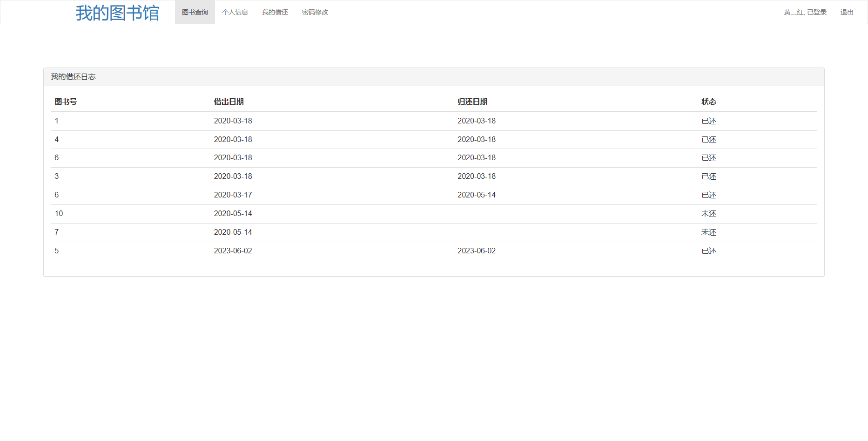Select book number 1 in first row
Image resolution: width=868 pixels, height=441 pixels.
tap(57, 121)
